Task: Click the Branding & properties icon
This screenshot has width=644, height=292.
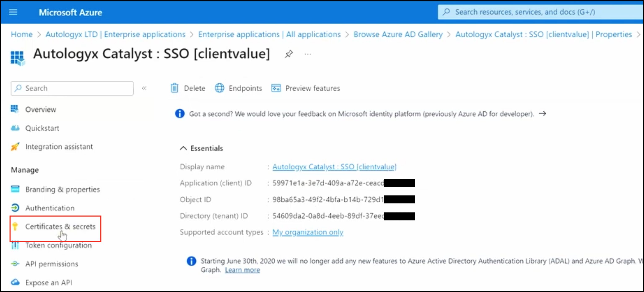Action: tap(15, 189)
